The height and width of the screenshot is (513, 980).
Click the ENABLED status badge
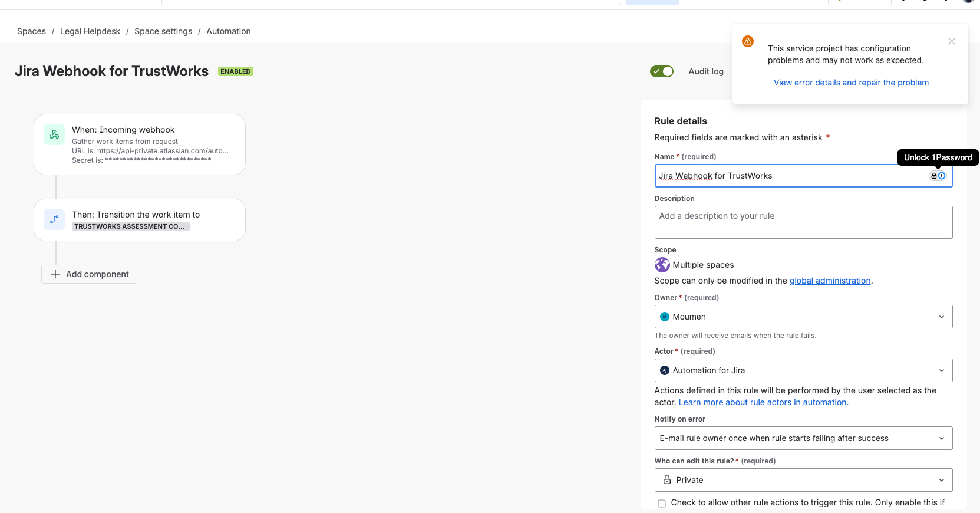click(236, 71)
